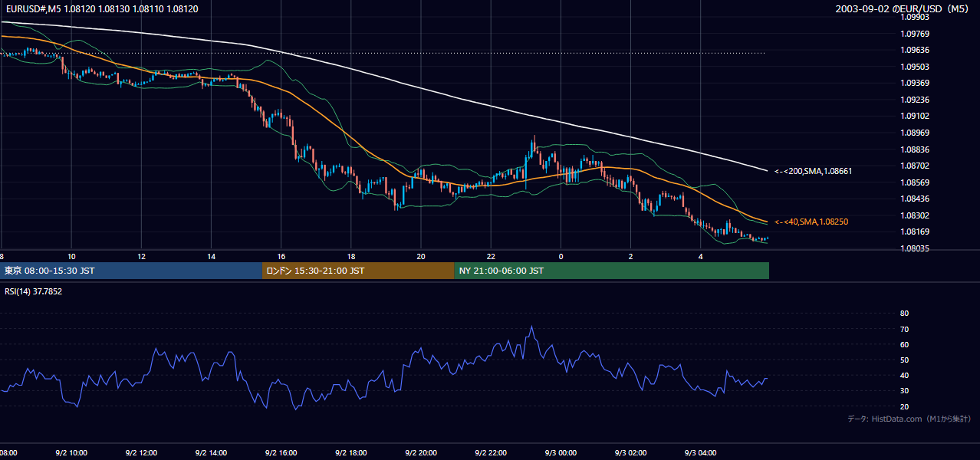
Task: Click the 9/3 04:00 time axis label
Action: click(700, 453)
